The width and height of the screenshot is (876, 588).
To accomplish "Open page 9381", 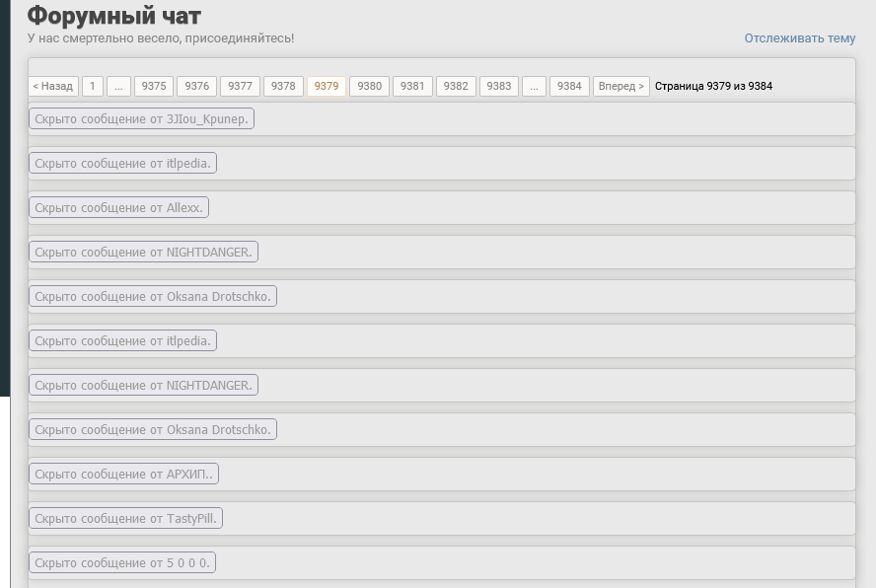I will [412, 86].
